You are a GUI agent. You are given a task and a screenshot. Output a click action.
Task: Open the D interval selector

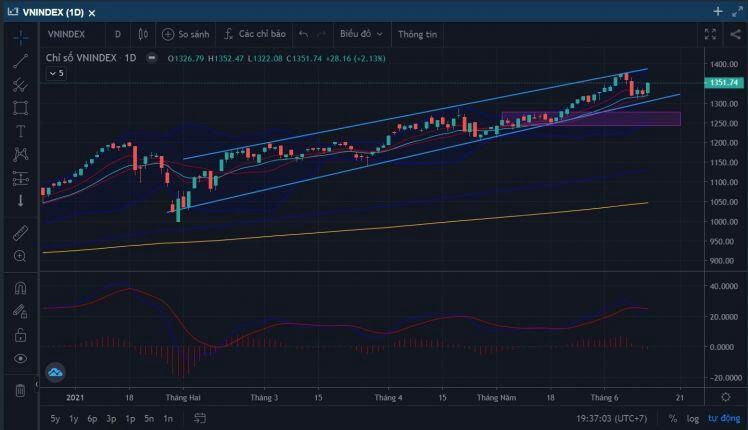tap(118, 34)
